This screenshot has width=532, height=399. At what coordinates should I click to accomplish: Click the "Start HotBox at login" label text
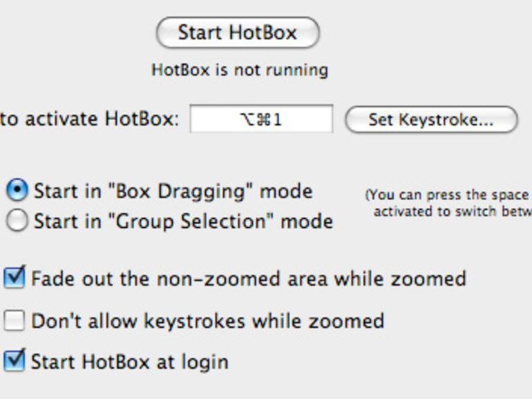coord(129,362)
